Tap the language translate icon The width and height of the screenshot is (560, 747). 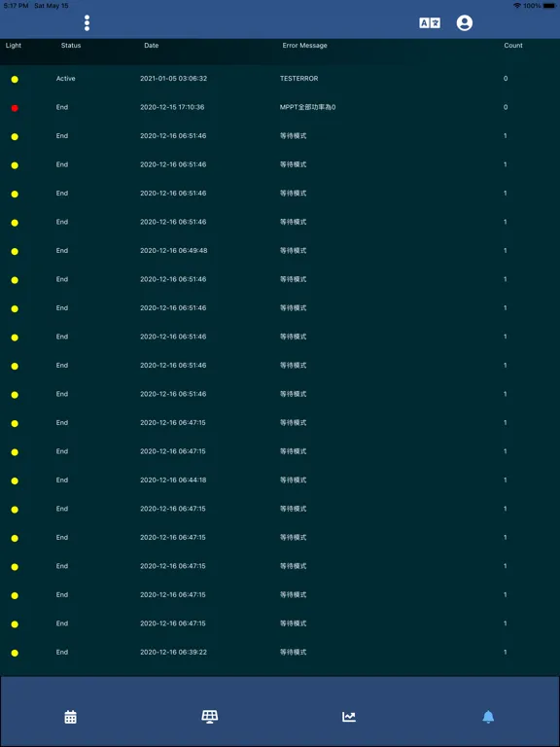pos(430,23)
